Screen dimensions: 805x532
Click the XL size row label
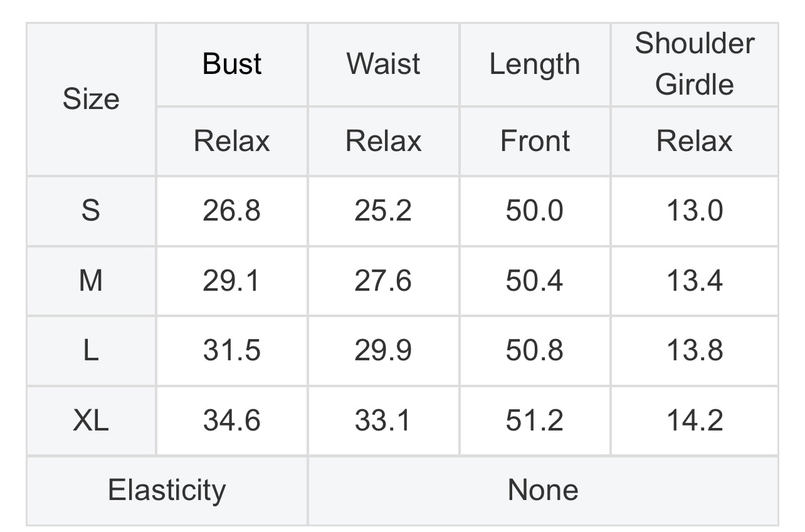click(91, 420)
